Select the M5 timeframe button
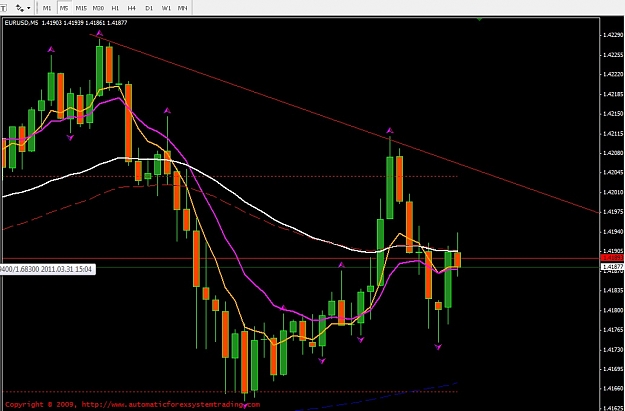Screen dimensions: 625x411 64,8
